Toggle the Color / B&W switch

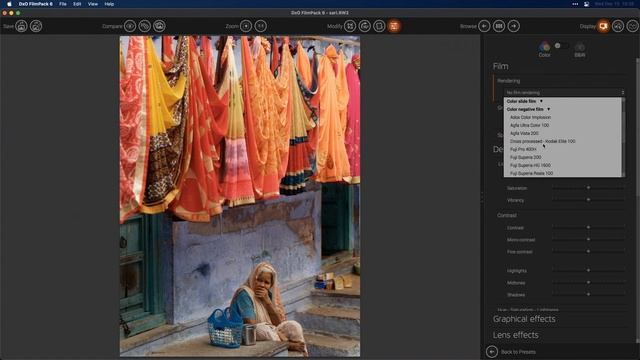click(x=561, y=46)
